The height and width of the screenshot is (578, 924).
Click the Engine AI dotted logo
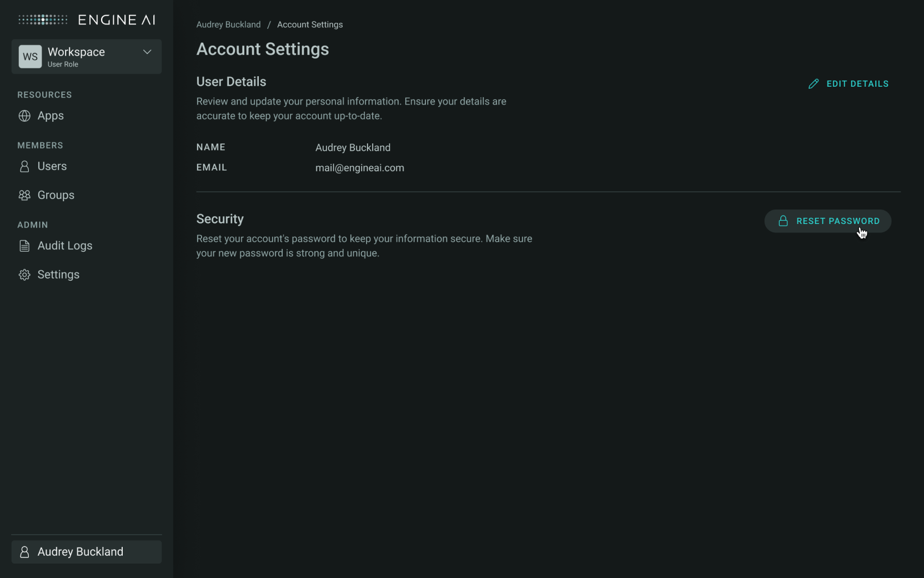point(43,20)
